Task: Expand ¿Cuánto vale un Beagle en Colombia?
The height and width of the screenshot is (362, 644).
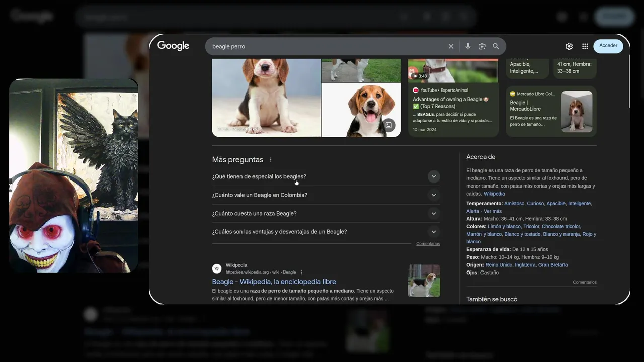Action: (326, 195)
